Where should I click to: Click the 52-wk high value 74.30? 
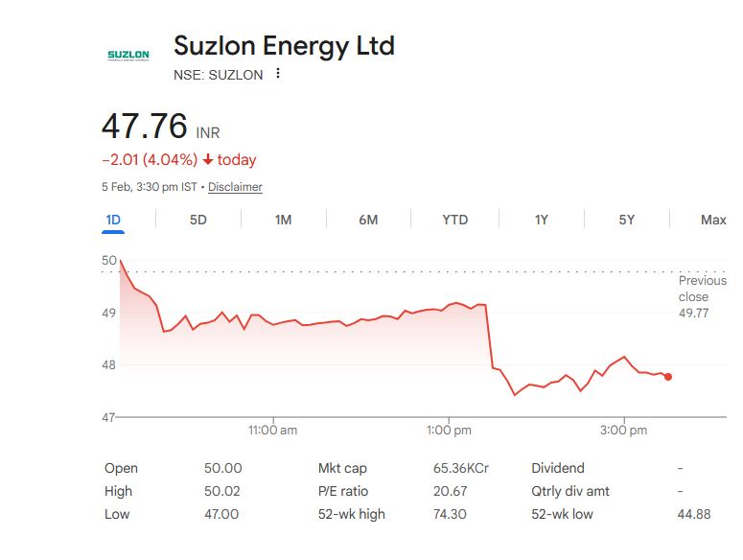point(450,514)
